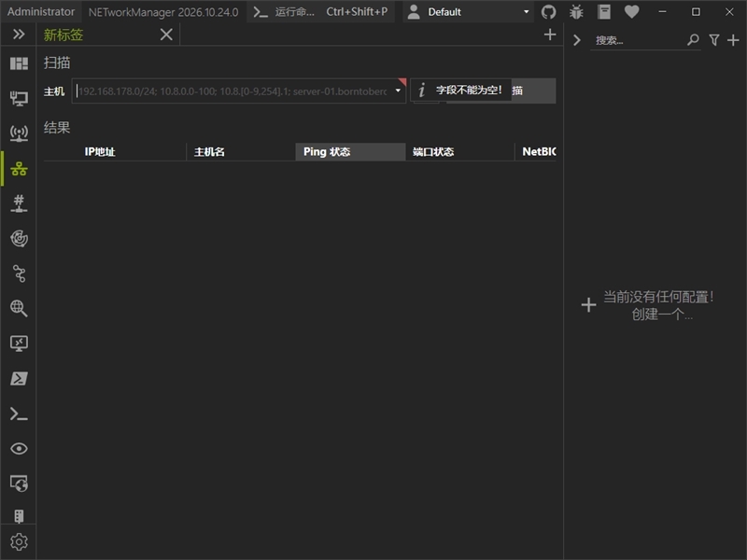Open the PuTTY terminal tool
747x560 pixels.
point(19,413)
